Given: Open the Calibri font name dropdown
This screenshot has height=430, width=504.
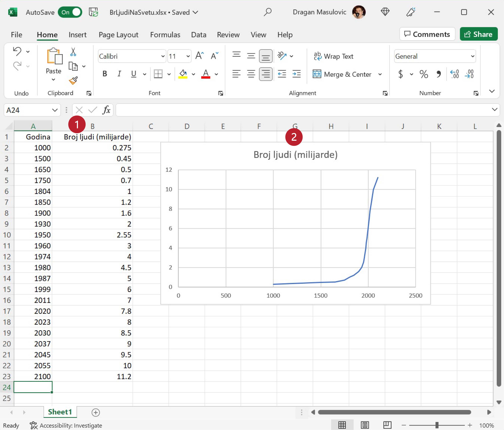Looking at the screenshot, I should [x=163, y=56].
